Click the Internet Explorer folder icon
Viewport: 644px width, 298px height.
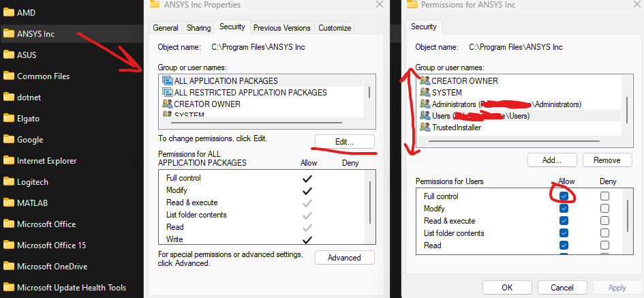[8, 161]
